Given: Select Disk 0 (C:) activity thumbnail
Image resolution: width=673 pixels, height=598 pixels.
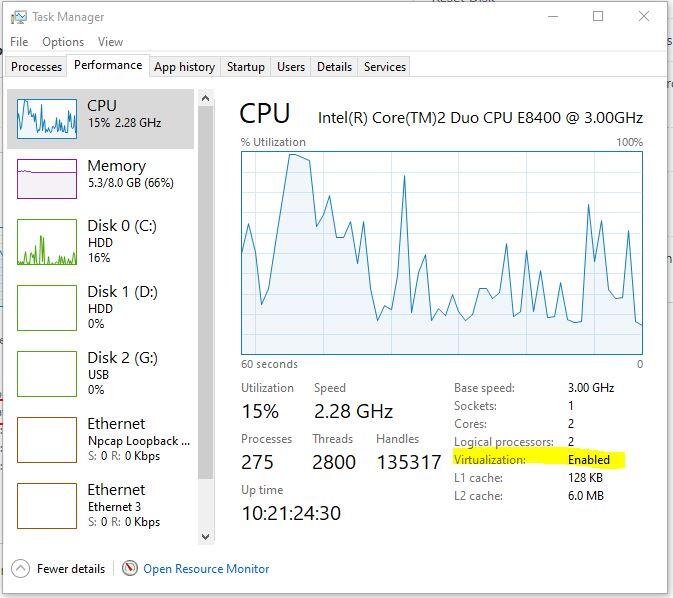Looking at the screenshot, I should point(47,242).
